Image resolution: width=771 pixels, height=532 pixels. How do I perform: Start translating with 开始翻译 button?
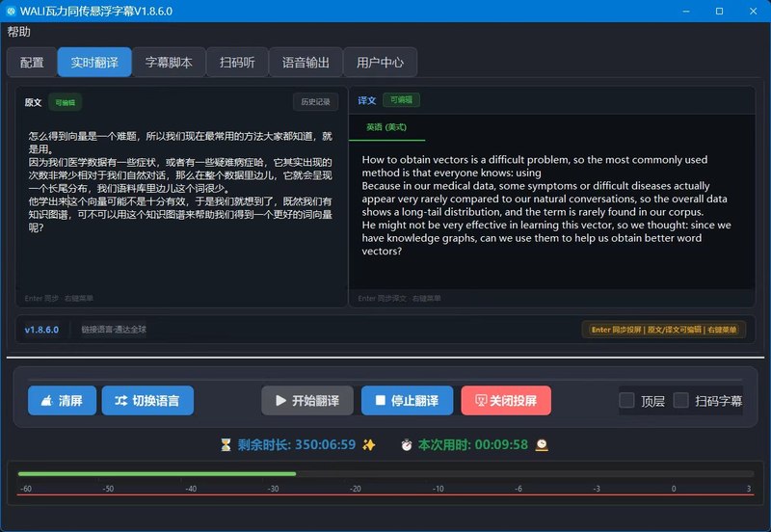(x=307, y=401)
